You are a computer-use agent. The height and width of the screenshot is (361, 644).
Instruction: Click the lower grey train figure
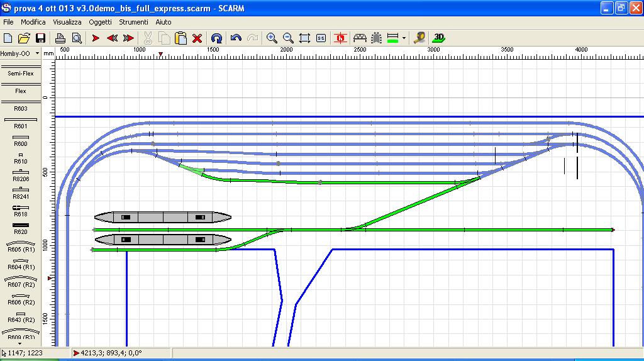coord(163,240)
